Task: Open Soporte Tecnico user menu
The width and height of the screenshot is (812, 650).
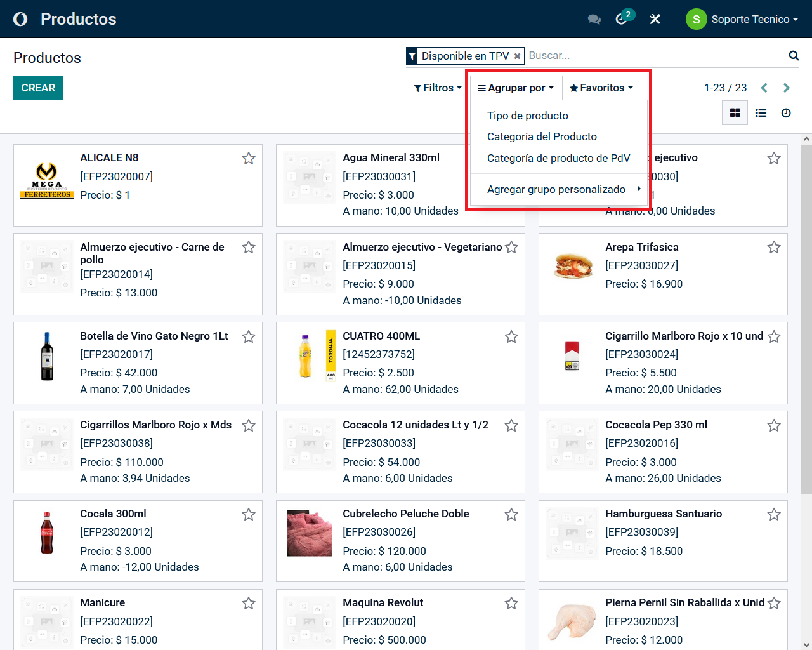Action: pyautogui.click(x=742, y=19)
